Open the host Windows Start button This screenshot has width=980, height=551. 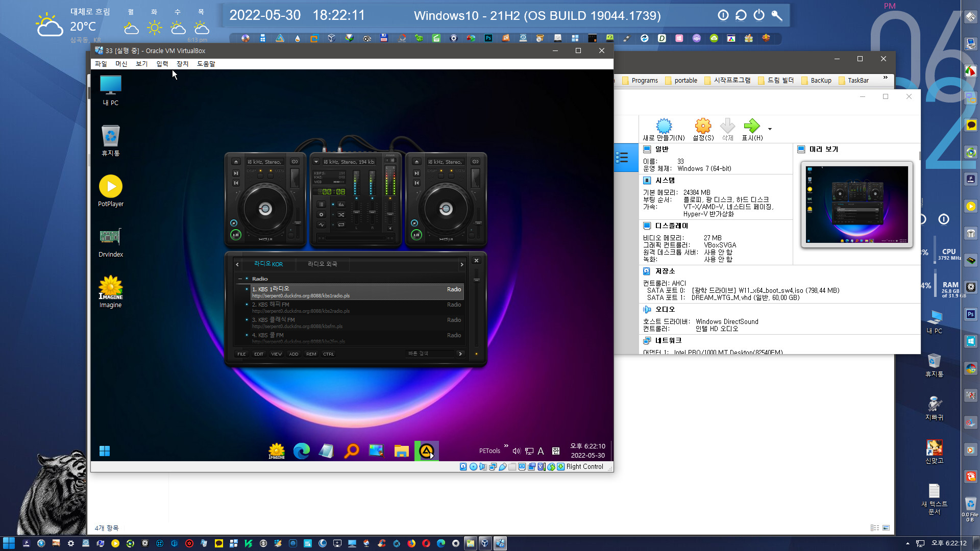point(8,543)
